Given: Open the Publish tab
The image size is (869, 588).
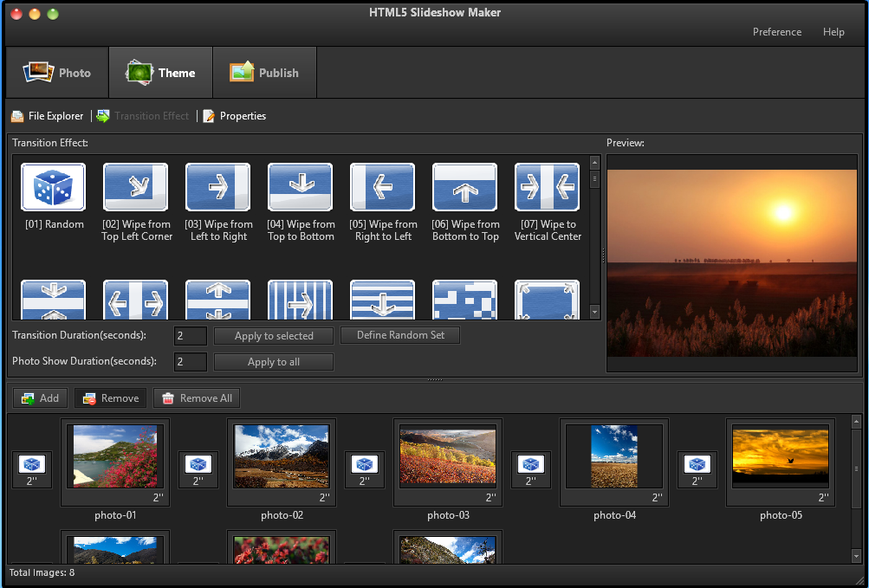Looking at the screenshot, I should click(264, 72).
